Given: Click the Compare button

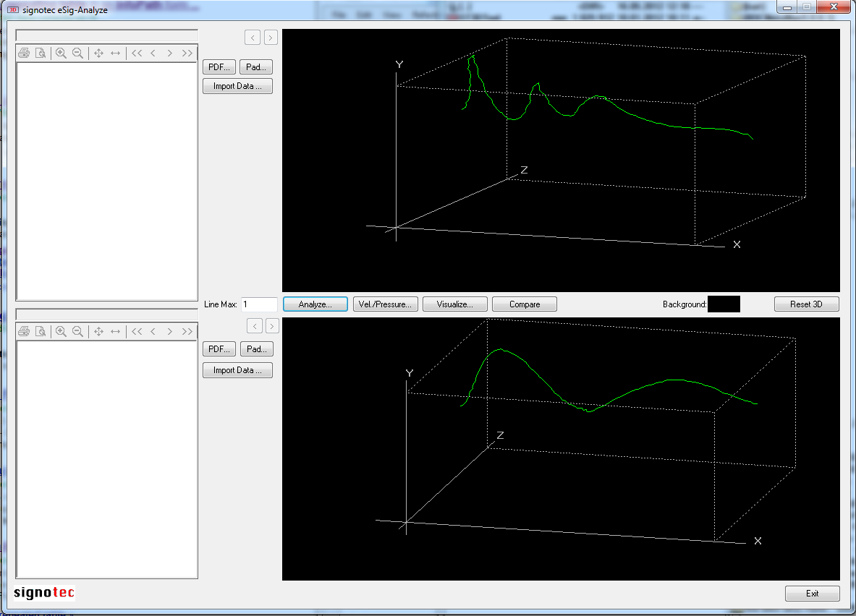Looking at the screenshot, I should click(525, 304).
